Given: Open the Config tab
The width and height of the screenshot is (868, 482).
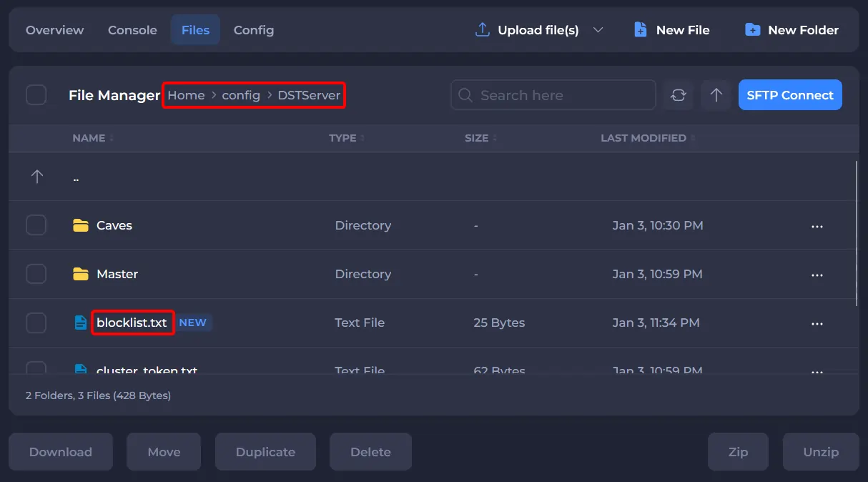Looking at the screenshot, I should [254, 30].
